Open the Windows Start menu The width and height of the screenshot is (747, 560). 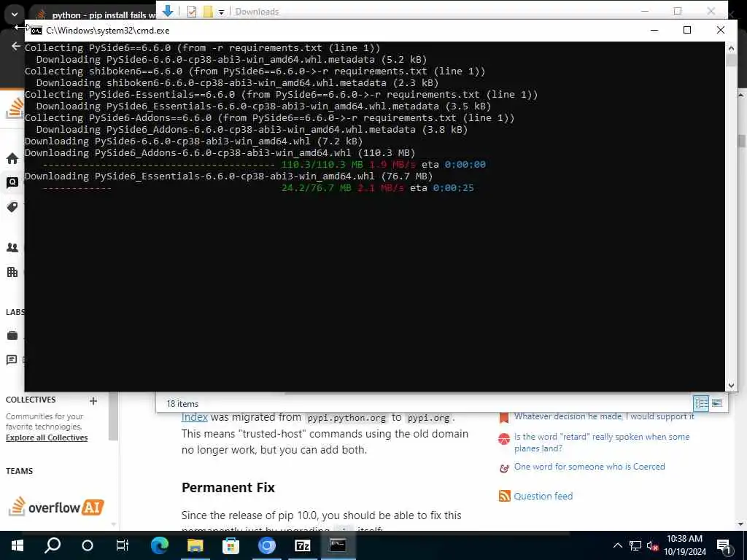click(x=18, y=545)
